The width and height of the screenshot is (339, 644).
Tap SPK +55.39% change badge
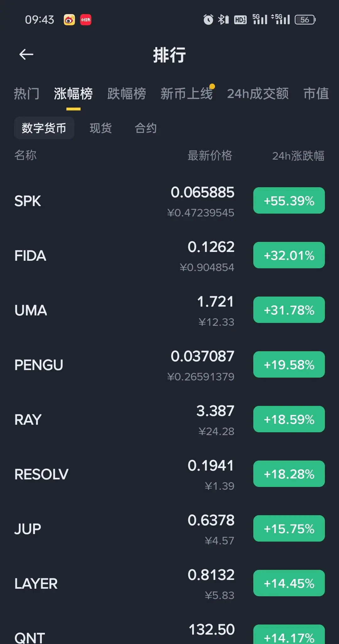(x=289, y=201)
